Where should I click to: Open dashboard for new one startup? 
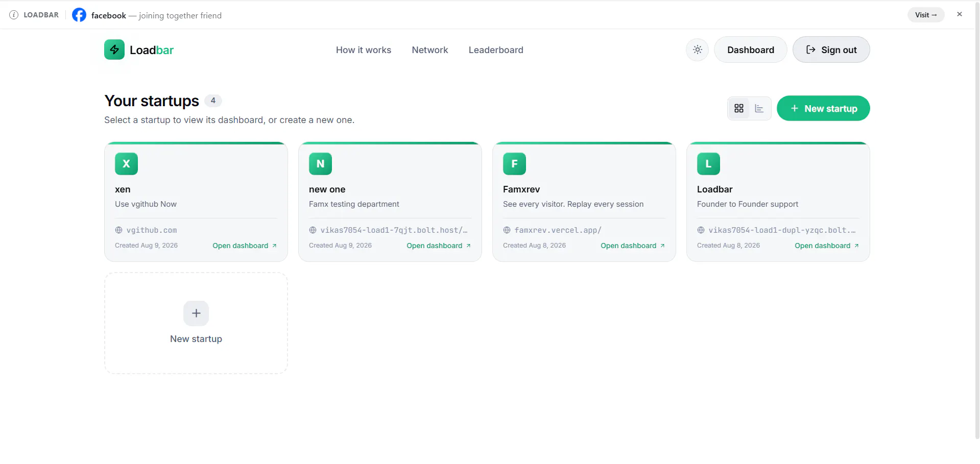439,246
